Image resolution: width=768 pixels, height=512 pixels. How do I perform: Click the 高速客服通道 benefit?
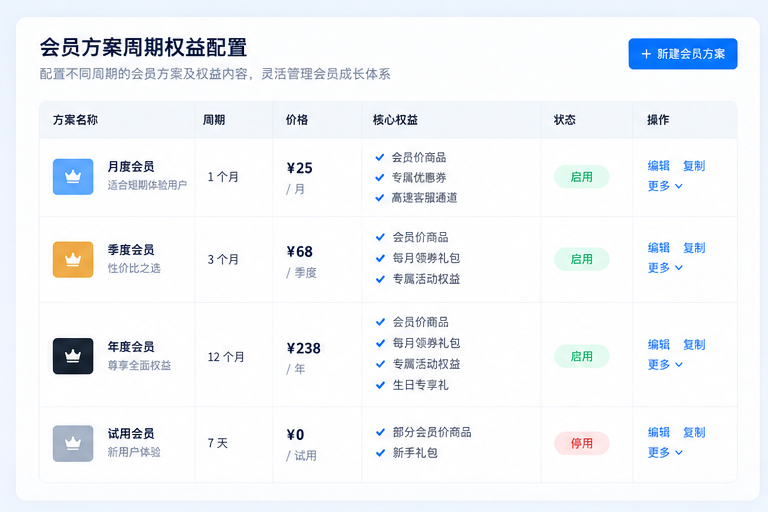point(424,197)
